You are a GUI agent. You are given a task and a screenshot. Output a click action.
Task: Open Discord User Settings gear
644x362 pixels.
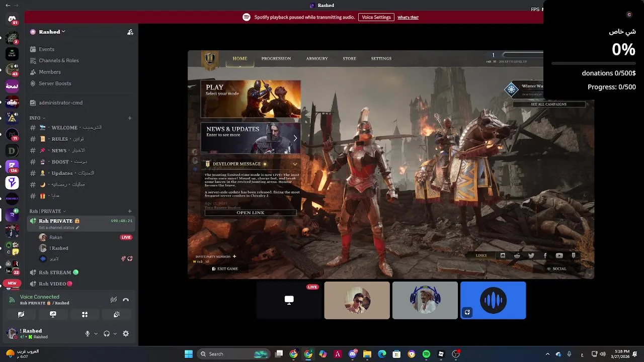pyautogui.click(x=126, y=333)
